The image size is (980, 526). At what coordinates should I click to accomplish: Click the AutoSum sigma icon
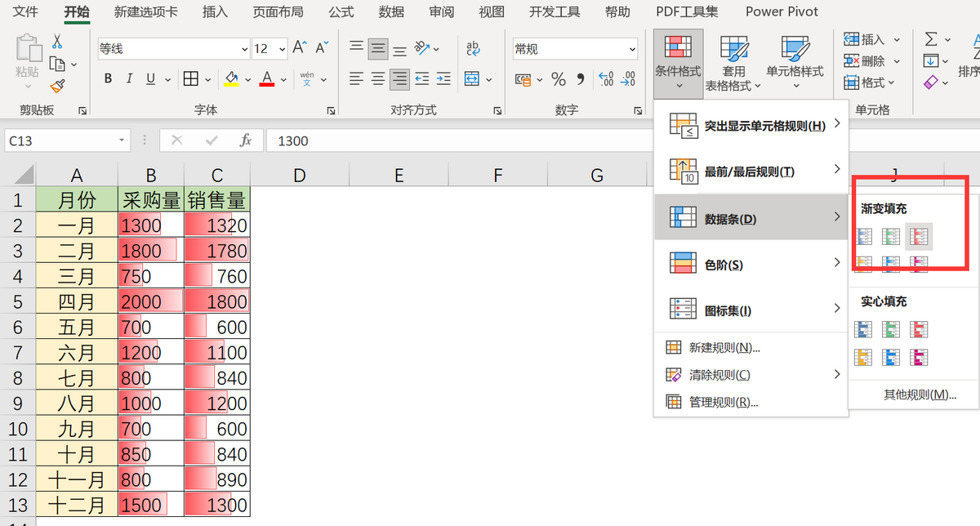point(931,39)
